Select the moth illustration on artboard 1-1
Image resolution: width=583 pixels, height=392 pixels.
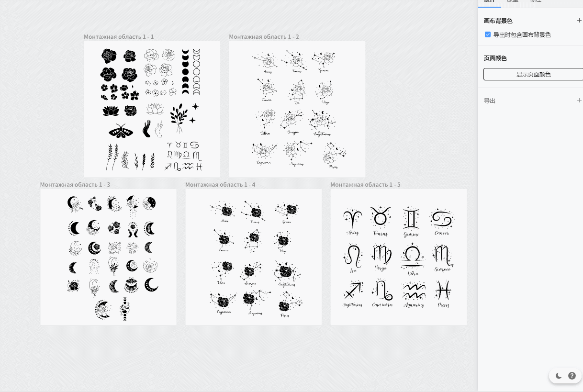pyautogui.click(x=121, y=131)
